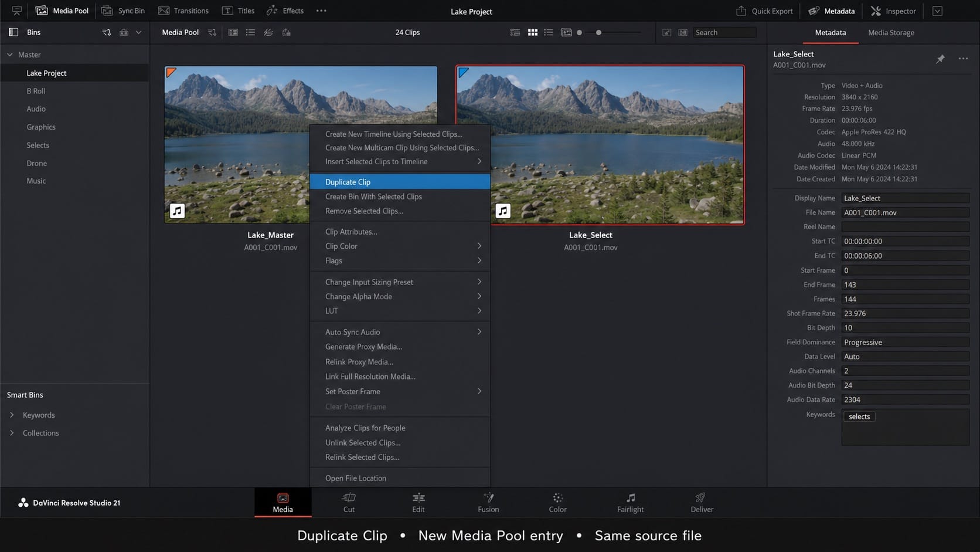
Task: Open the top toolbar more-options ellipsis
Action: pos(321,11)
